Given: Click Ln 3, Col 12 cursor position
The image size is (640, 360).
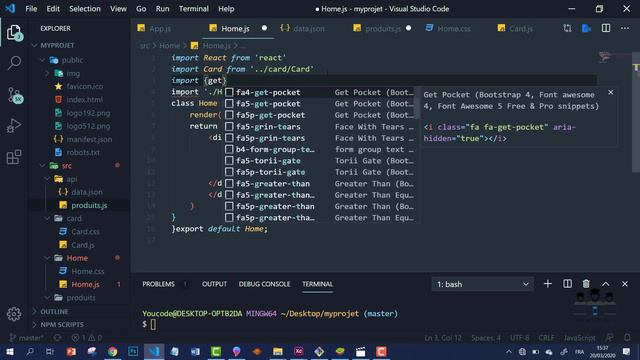Looking at the screenshot, I should click(443, 338).
